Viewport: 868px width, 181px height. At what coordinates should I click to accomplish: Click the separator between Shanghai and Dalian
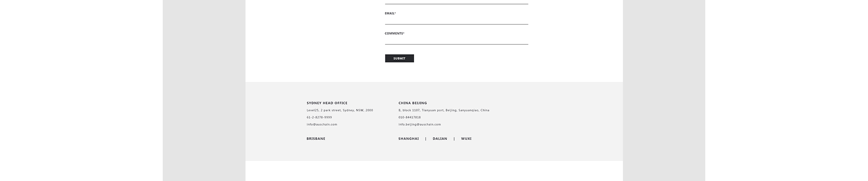426,139
